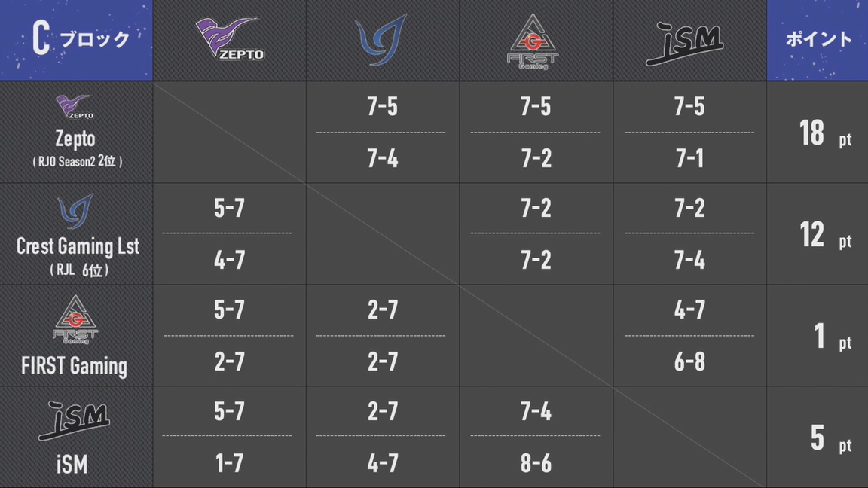Click the small Zepto logo above team name
The width and height of the screenshot is (868, 488).
(75, 107)
